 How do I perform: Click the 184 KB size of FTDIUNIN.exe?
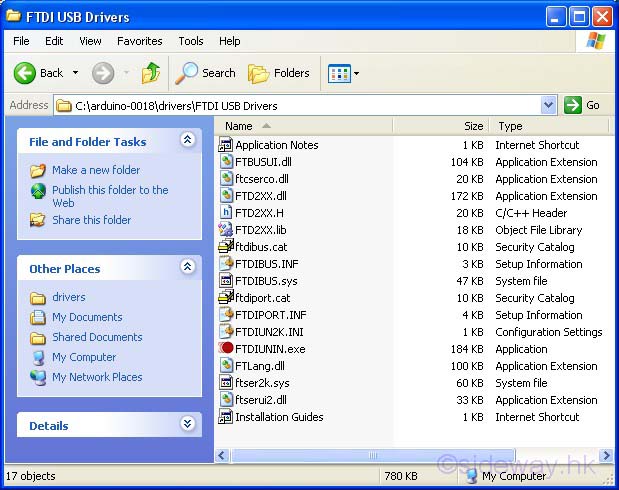467,349
